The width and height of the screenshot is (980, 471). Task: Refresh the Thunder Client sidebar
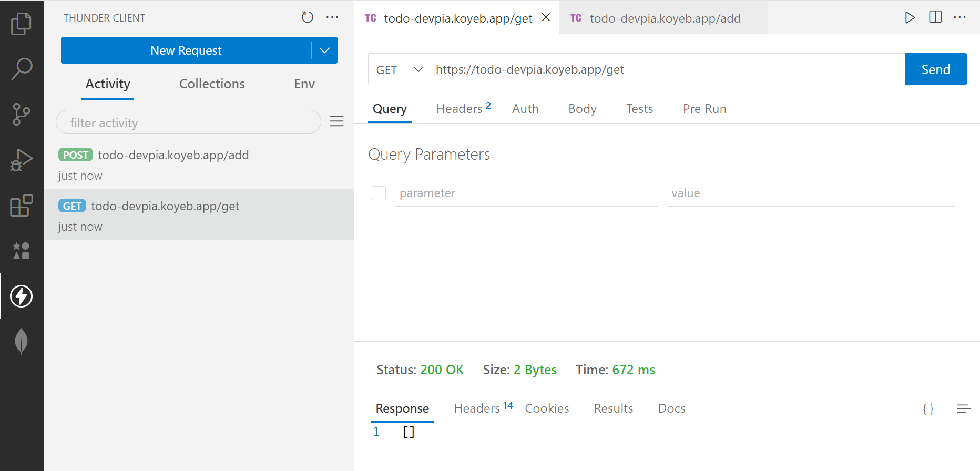(307, 17)
